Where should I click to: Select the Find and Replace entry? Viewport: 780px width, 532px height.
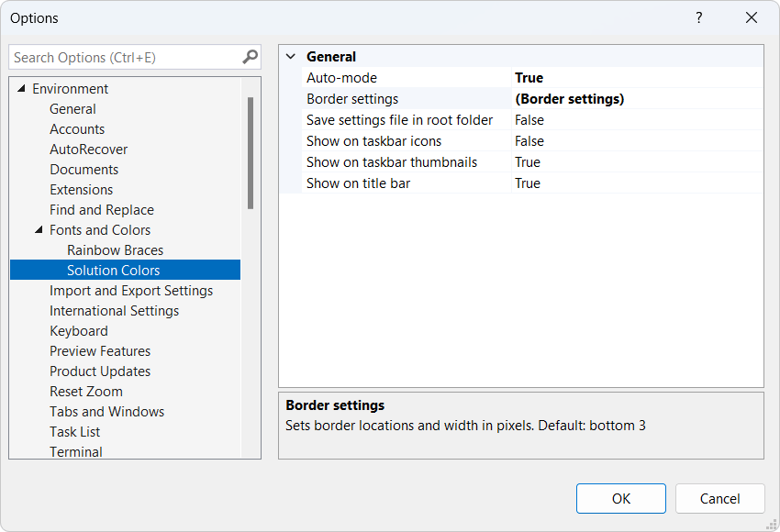pyautogui.click(x=101, y=209)
